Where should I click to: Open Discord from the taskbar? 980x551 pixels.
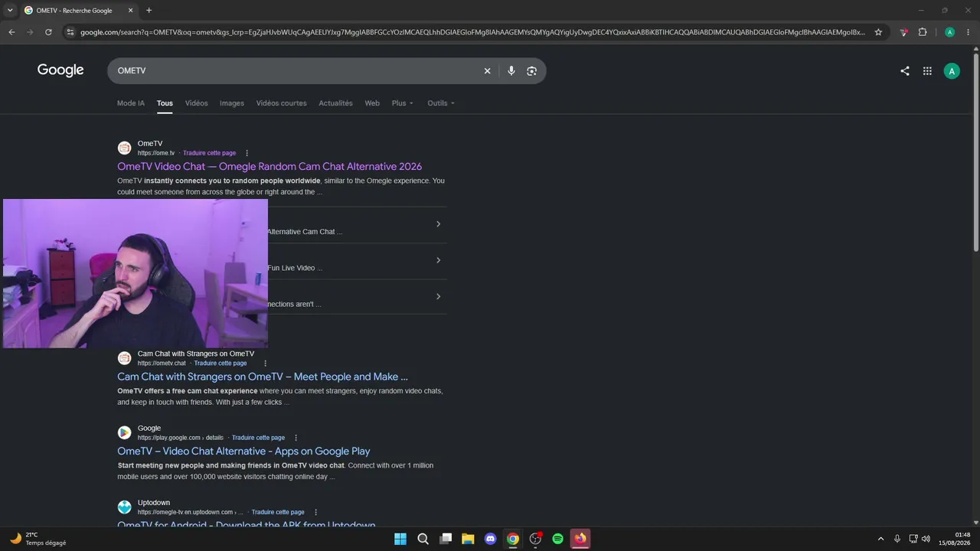click(x=491, y=539)
